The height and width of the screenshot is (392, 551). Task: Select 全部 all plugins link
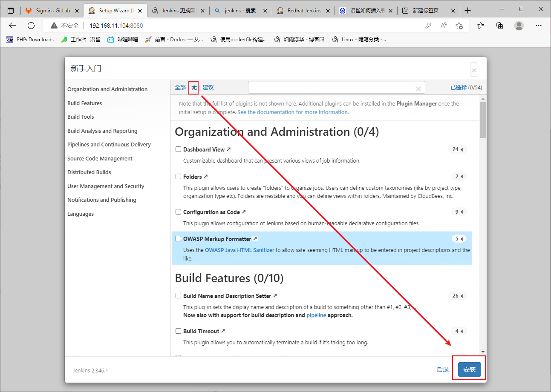(180, 87)
